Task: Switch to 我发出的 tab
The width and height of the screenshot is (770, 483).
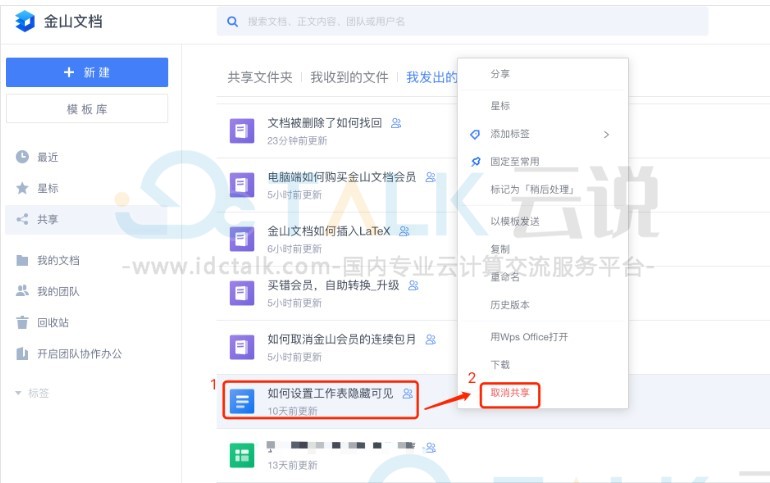Action: (x=432, y=77)
